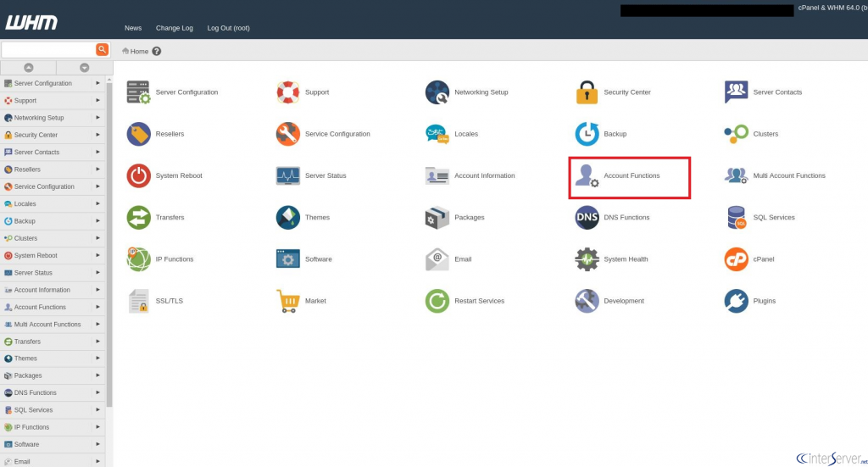Open the Change Log menu item
Screen dimensions: 868x467
[175, 28]
